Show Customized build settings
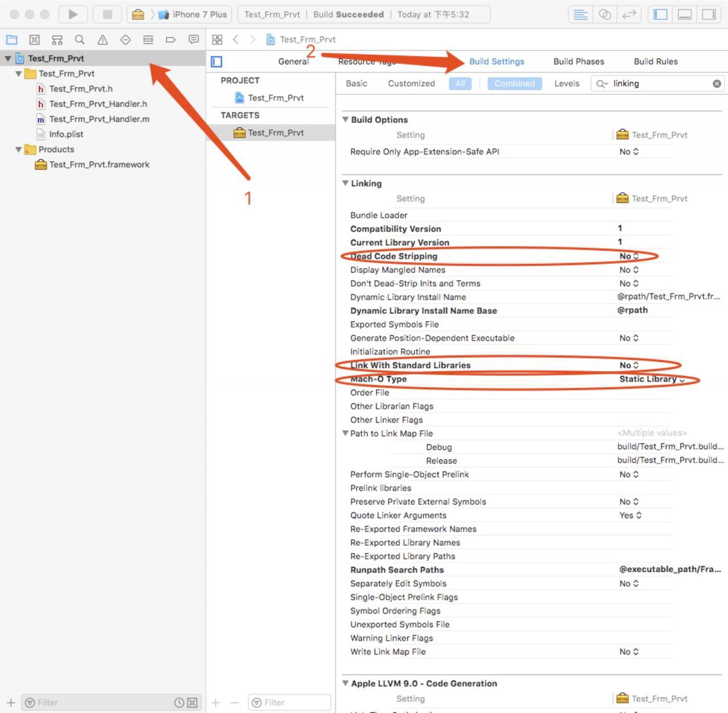The height and width of the screenshot is (713, 728). pyautogui.click(x=411, y=84)
